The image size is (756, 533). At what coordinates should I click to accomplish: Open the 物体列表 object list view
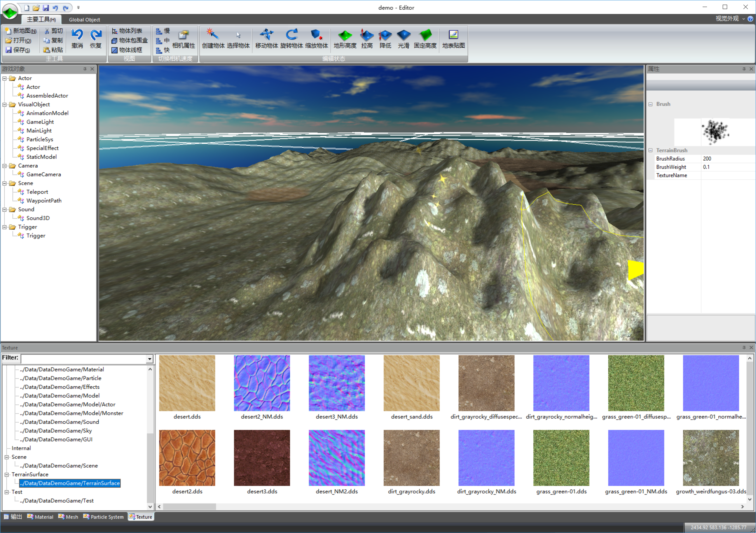point(127,31)
